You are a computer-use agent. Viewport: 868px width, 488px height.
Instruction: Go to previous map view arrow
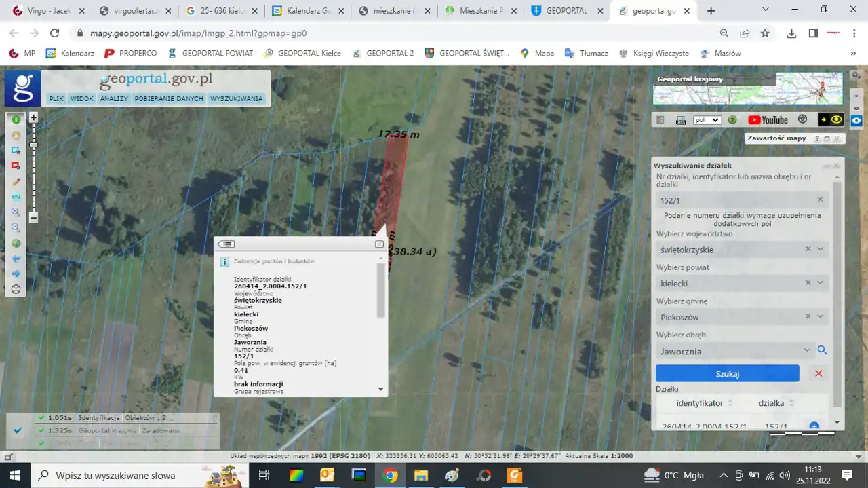[16, 259]
